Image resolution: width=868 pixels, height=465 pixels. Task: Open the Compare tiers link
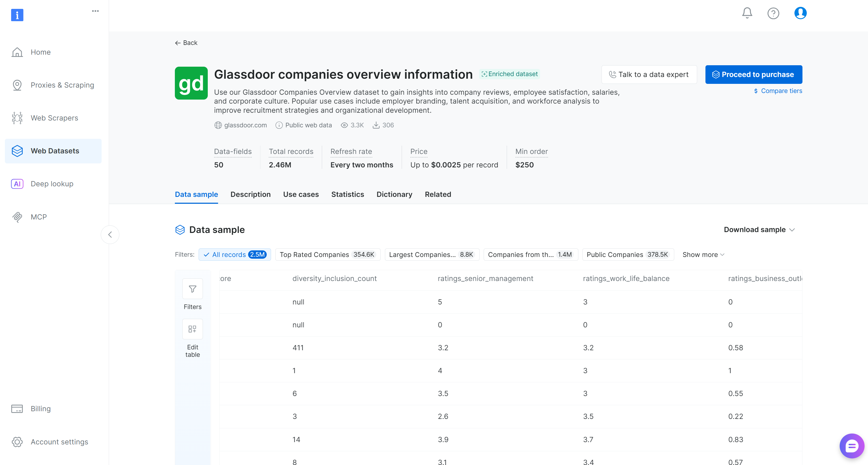coord(778,91)
